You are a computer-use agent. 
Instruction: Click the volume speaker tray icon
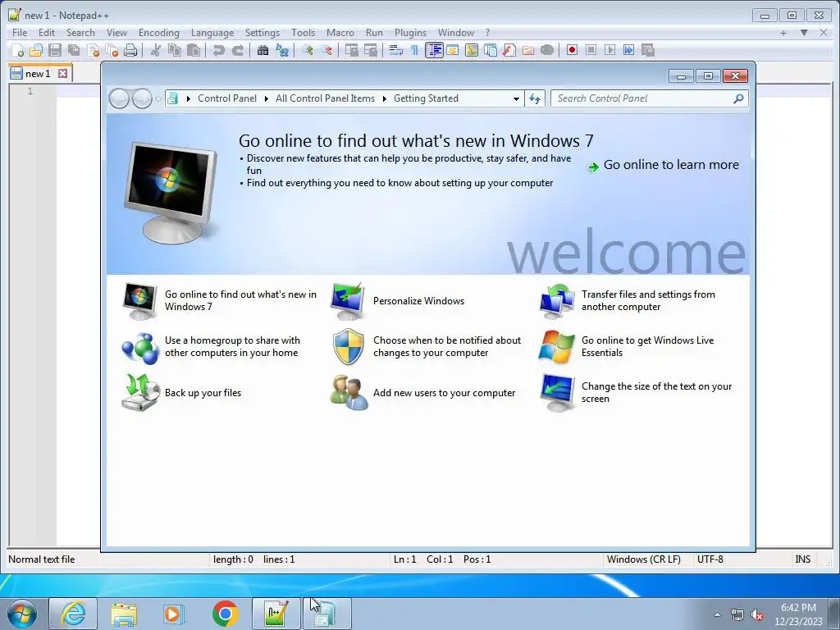[757, 615]
